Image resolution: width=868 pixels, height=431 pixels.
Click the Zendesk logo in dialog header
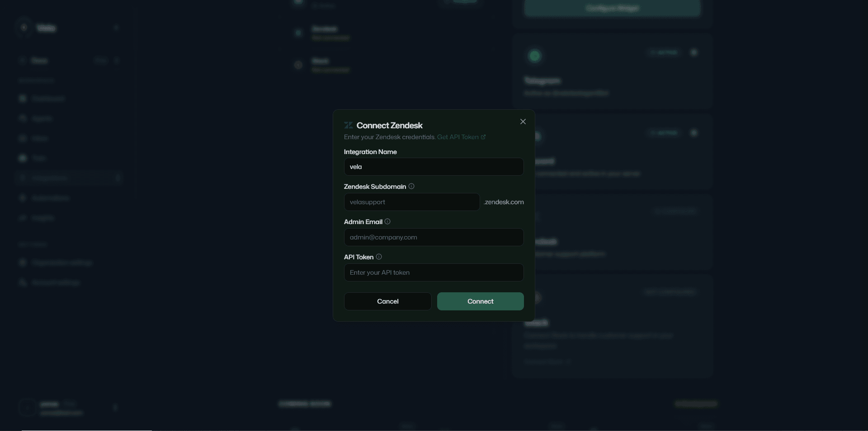pyautogui.click(x=348, y=125)
